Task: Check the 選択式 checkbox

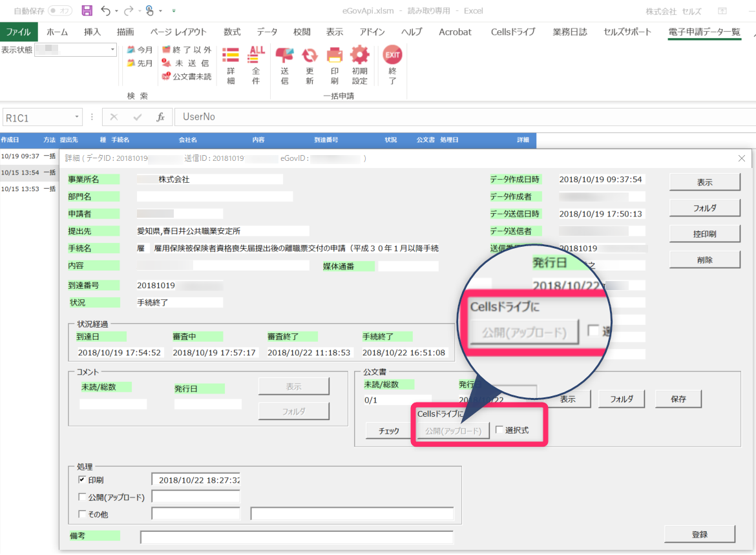Action: click(499, 430)
